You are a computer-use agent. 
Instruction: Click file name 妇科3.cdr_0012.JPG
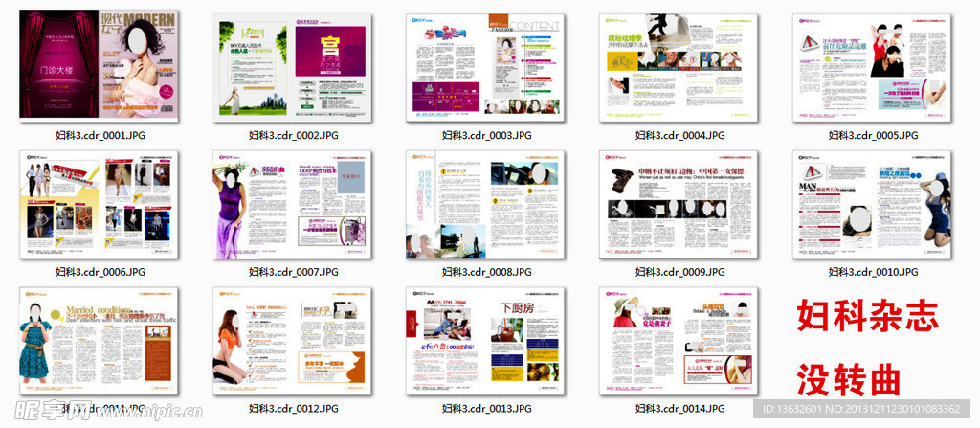click(293, 409)
